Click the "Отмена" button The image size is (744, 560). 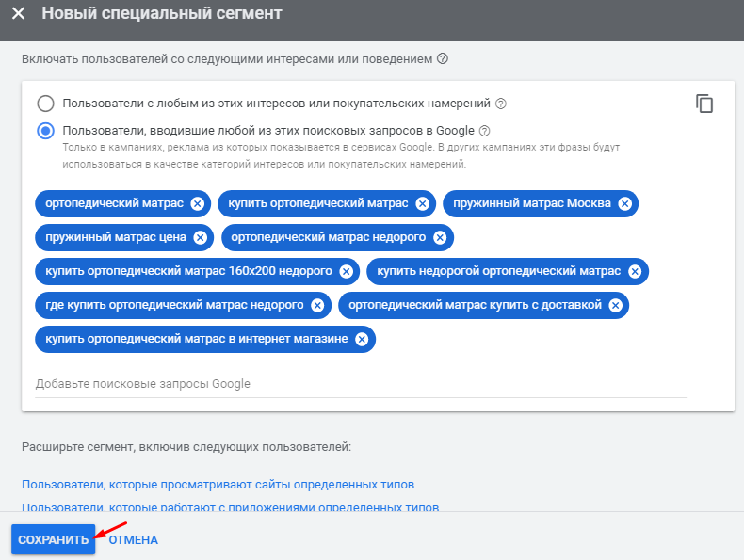coord(134,540)
